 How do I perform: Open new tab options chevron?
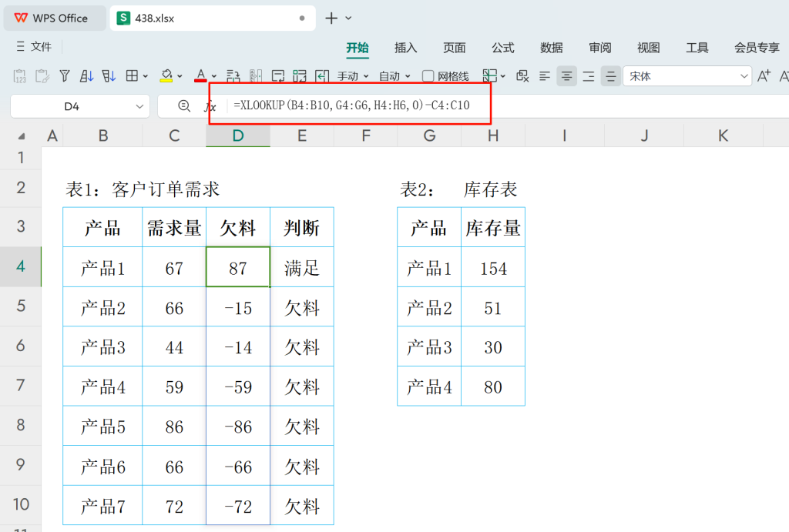coord(348,18)
